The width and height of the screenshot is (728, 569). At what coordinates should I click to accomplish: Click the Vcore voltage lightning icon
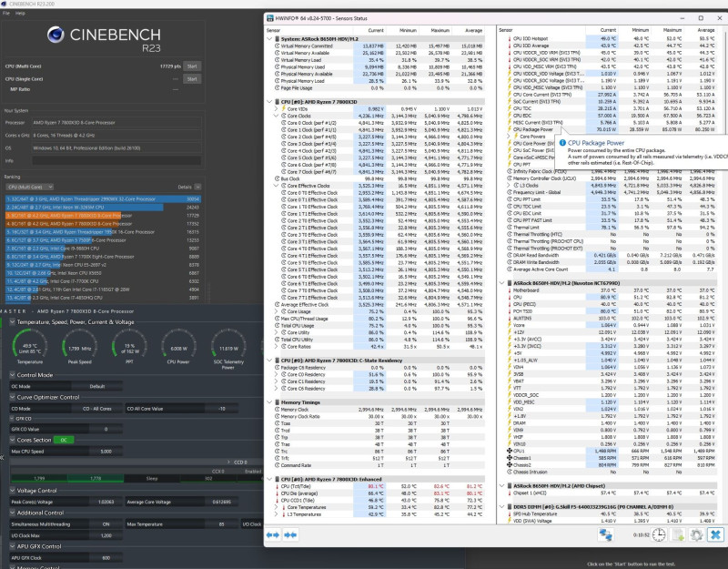[510, 325]
